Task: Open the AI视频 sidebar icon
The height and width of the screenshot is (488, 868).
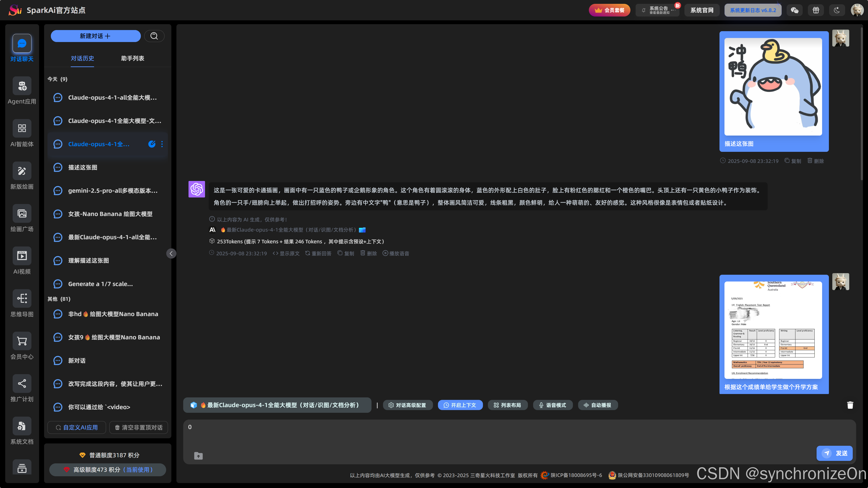Action: pos(22,256)
